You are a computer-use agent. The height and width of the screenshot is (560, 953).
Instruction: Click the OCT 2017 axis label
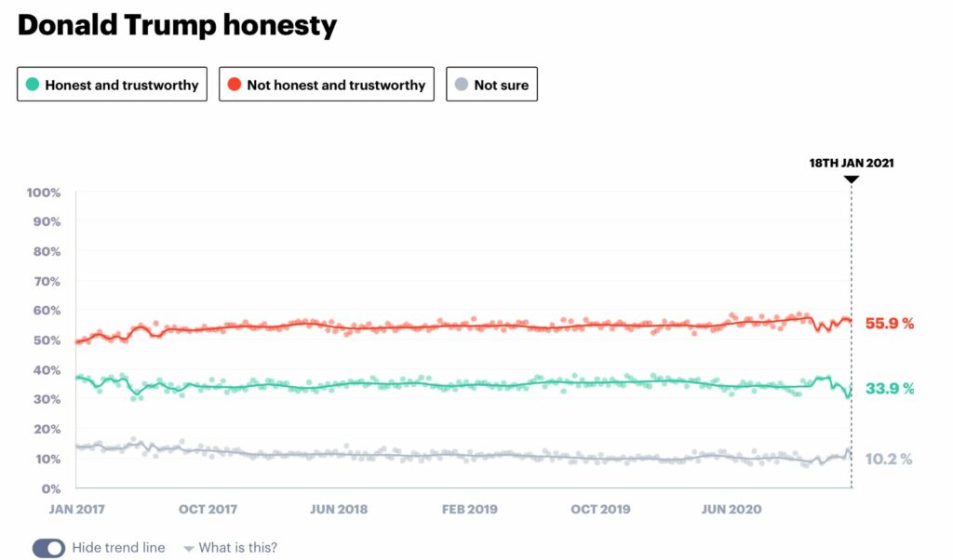pos(208,509)
